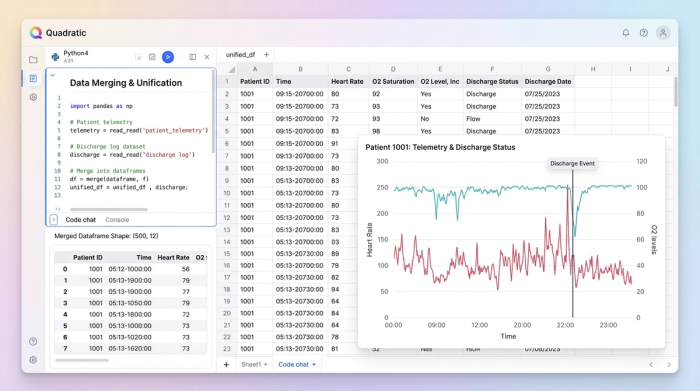The height and width of the screenshot is (391, 700).
Task: Collapse the Data Merging & Unification section
Action: (x=53, y=75)
